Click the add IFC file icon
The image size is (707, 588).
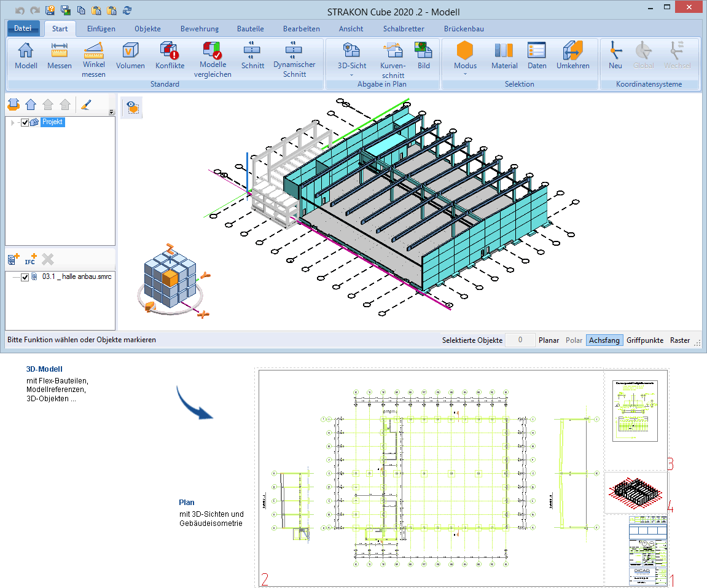click(x=31, y=259)
